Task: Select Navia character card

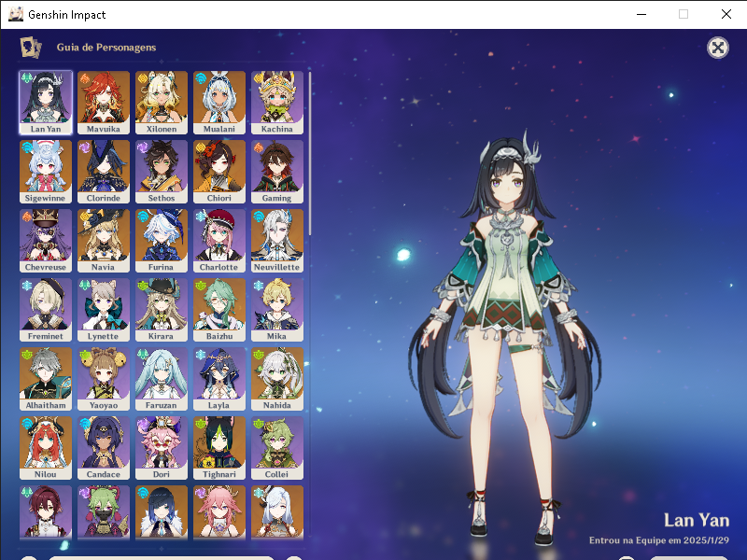Action: [104, 240]
